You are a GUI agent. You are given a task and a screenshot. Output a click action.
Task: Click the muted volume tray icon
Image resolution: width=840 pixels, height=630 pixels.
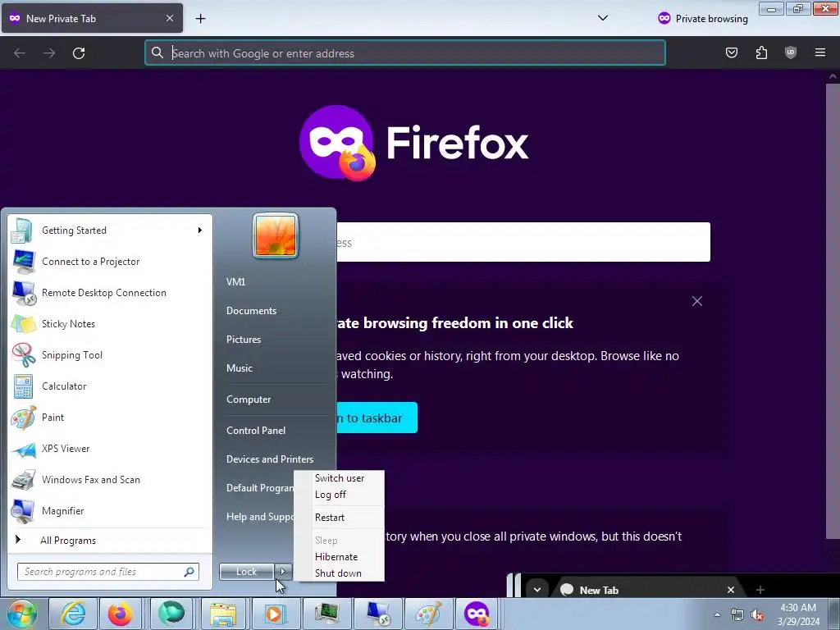click(757, 615)
